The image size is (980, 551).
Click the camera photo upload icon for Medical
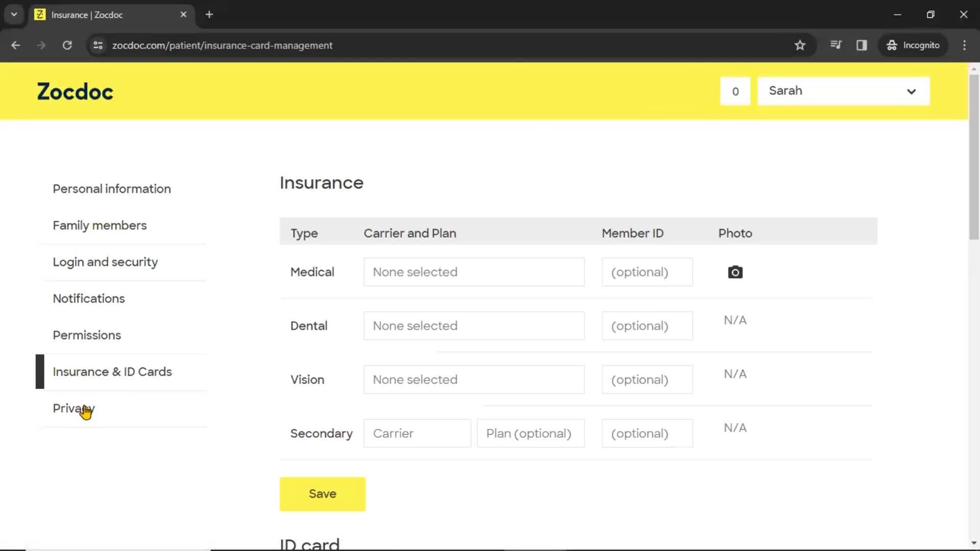(735, 272)
